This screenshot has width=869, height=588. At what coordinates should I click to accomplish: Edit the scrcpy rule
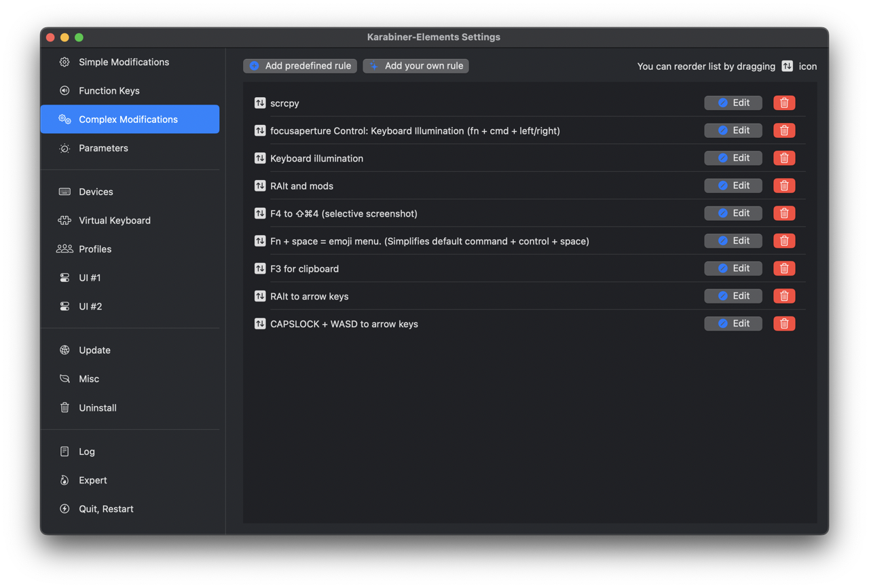[733, 103]
